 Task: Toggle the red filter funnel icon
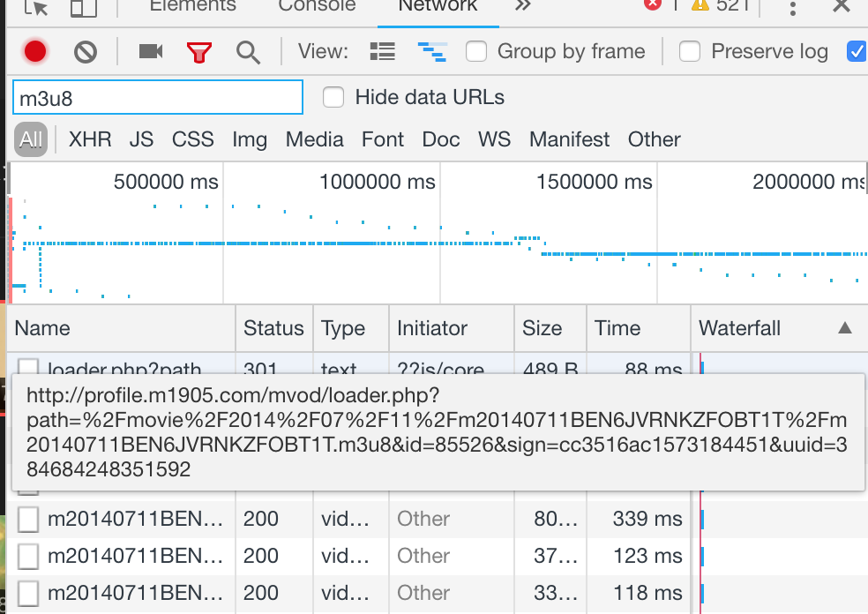point(200,52)
